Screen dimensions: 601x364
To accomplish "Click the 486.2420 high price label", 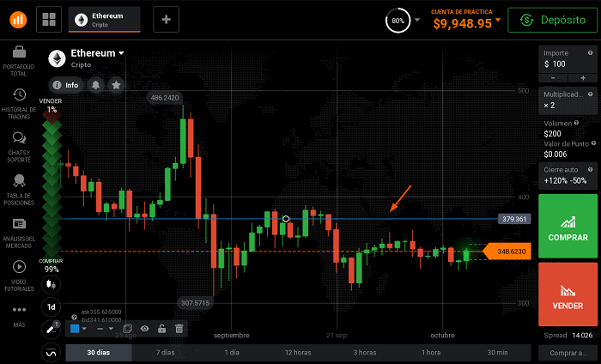I will coord(165,98).
